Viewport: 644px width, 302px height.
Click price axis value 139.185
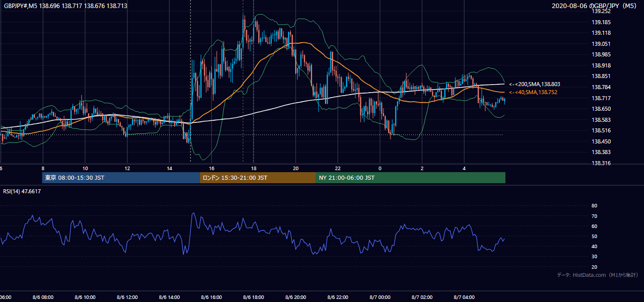click(x=601, y=22)
